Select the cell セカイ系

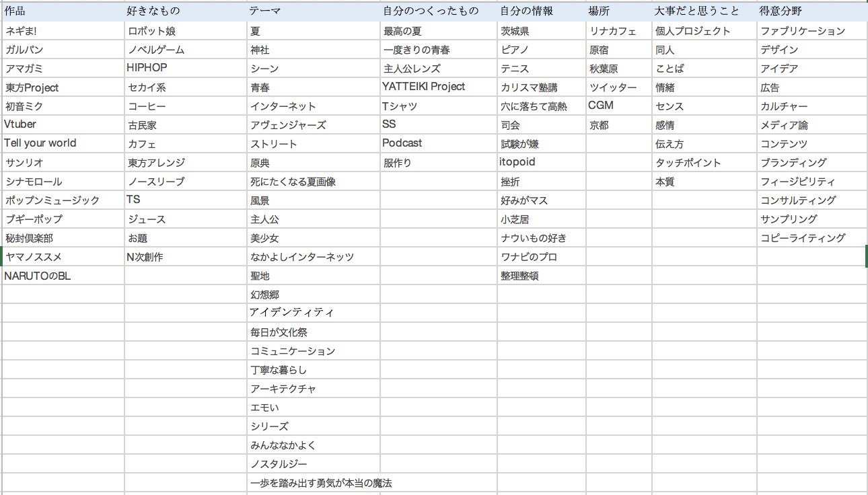185,87
